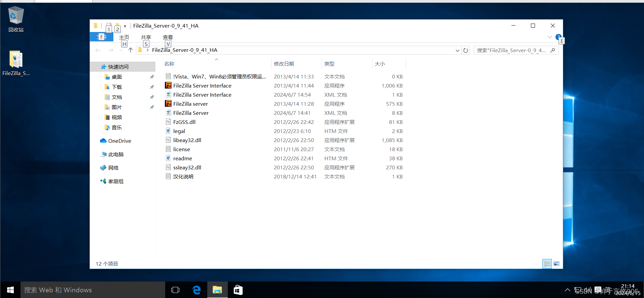Open 家庭组 in navigation pane
The image size is (644, 298).
point(116,181)
